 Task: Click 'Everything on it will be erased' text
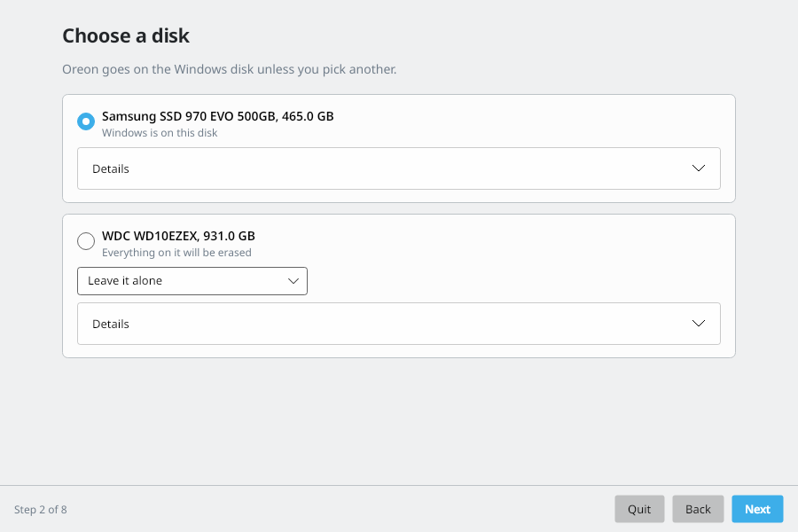[176, 253]
